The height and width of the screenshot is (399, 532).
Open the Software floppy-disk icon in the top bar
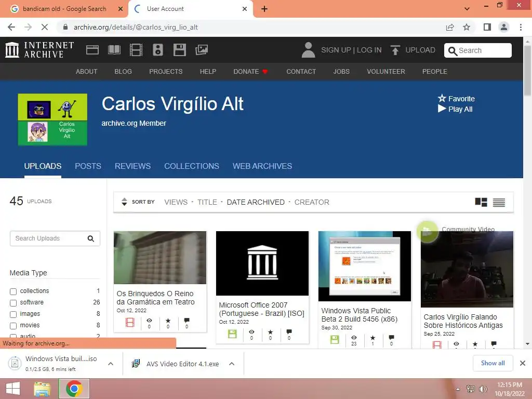tap(179, 50)
